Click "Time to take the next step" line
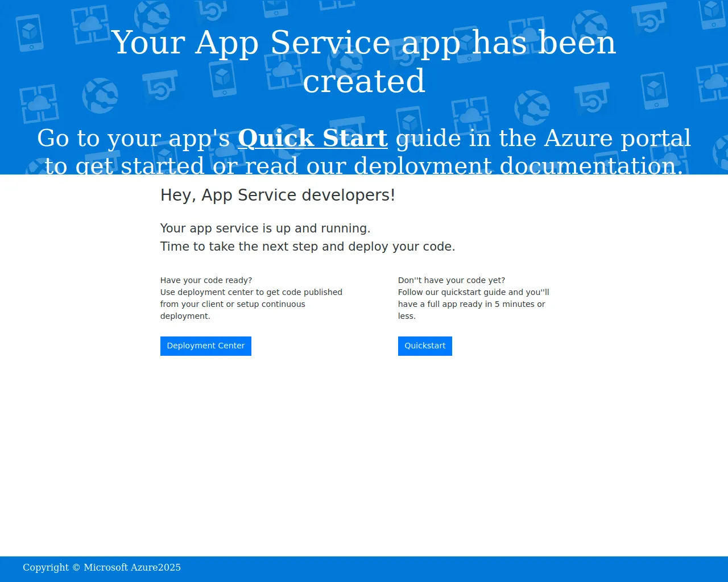 tap(308, 247)
